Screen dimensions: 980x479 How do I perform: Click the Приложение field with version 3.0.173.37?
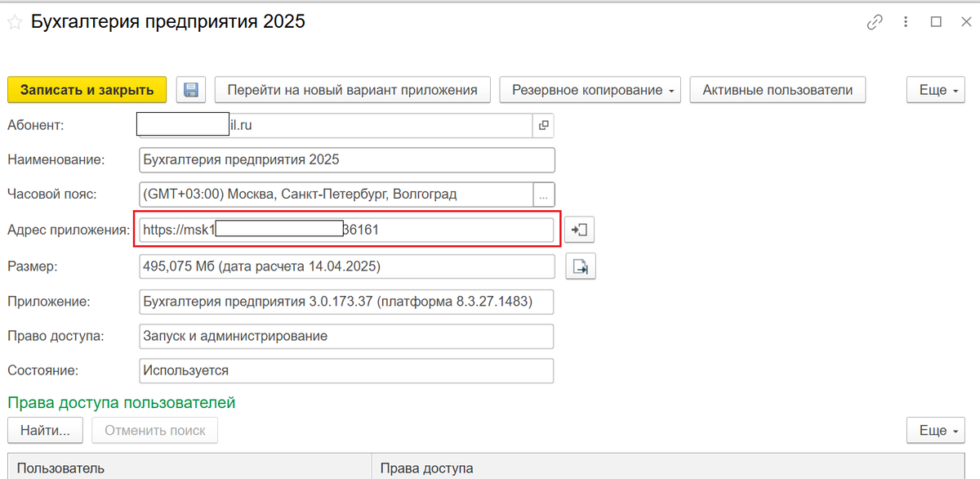(346, 302)
